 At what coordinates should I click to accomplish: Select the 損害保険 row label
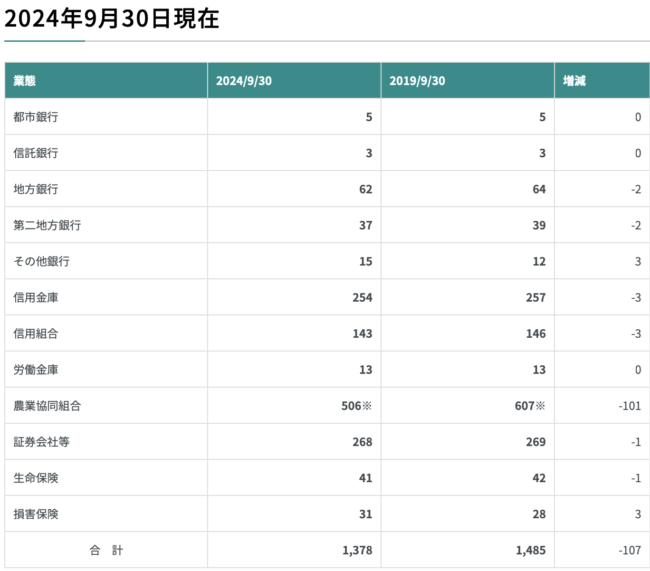pos(36,514)
